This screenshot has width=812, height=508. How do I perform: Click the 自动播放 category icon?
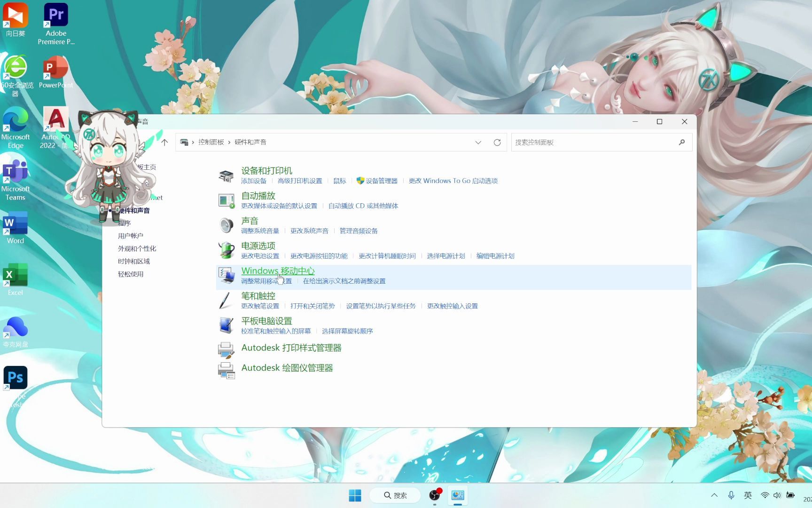(x=226, y=201)
